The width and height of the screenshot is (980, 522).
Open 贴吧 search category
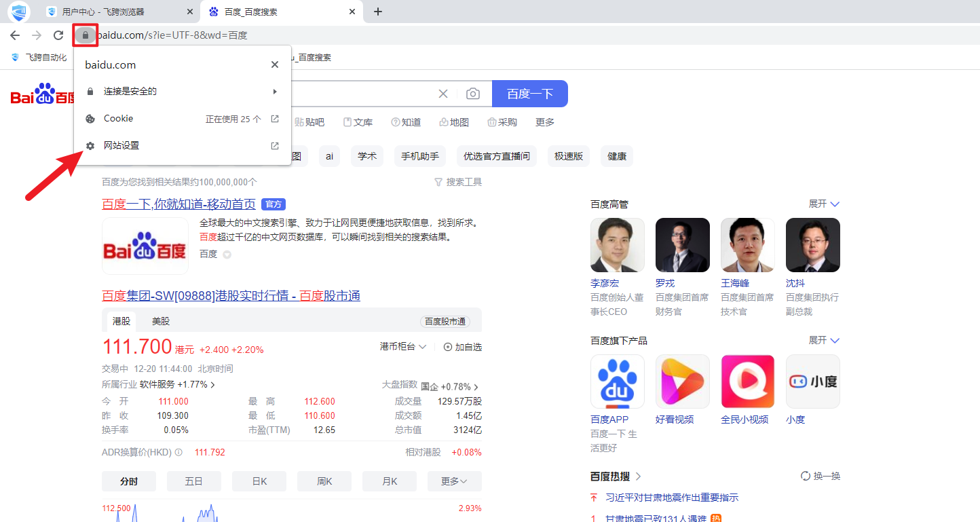pos(309,122)
